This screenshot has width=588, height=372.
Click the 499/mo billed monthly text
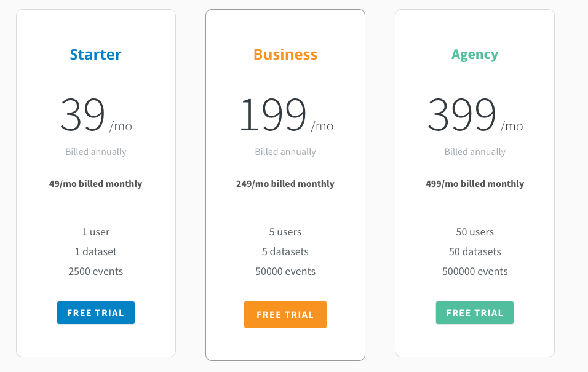[475, 184]
